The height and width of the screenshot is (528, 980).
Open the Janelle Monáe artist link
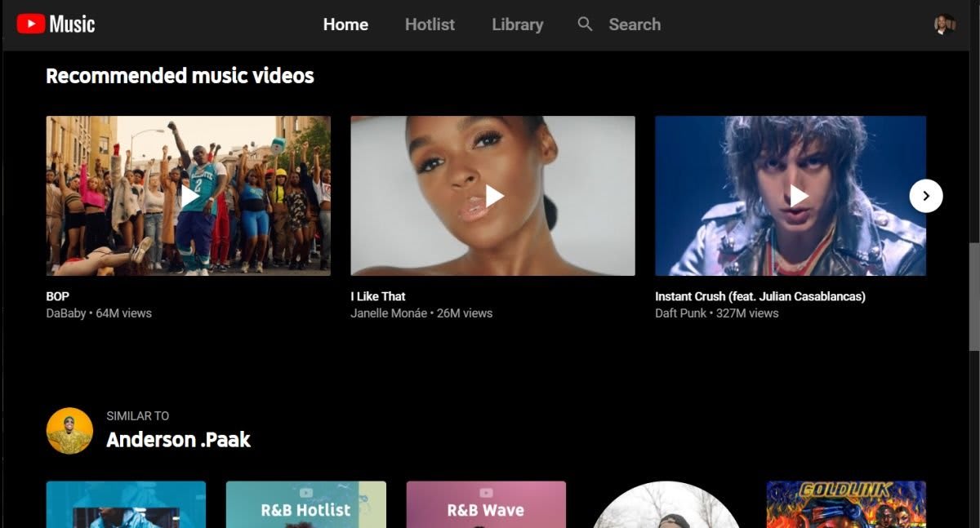coord(389,313)
